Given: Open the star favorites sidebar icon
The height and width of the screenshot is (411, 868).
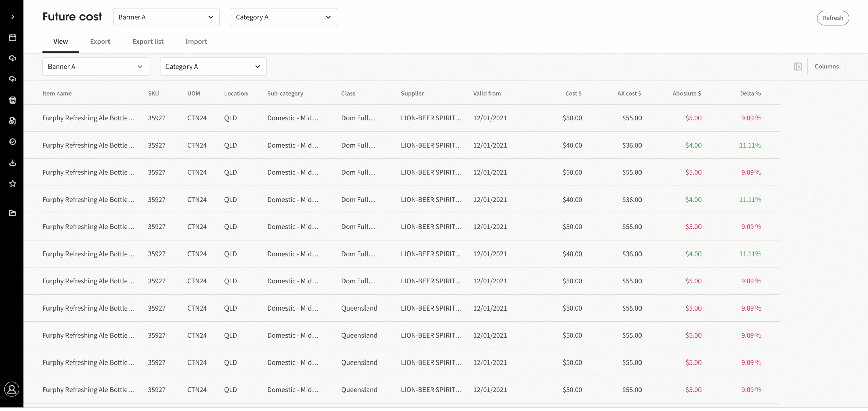Looking at the screenshot, I should (13, 184).
